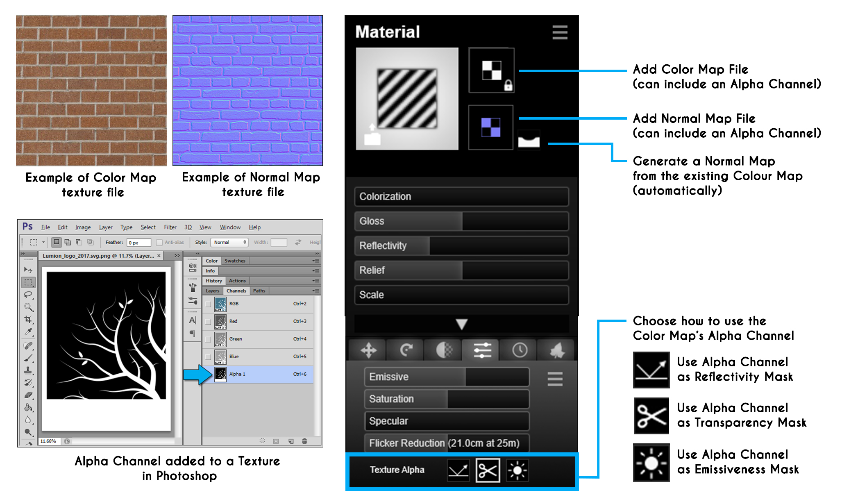
Task: Click the Add Normal Map File icon
Action: [x=490, y=127]
